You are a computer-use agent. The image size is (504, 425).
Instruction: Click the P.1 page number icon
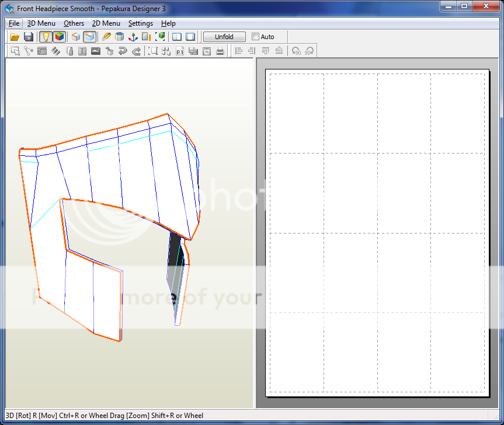(x=180, y=51)
